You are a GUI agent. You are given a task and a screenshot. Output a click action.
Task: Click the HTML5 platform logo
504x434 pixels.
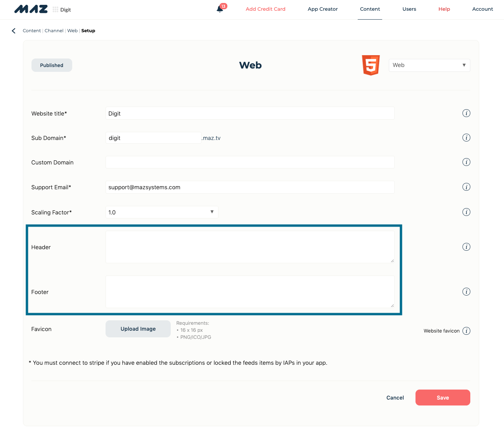click(370, 65)
